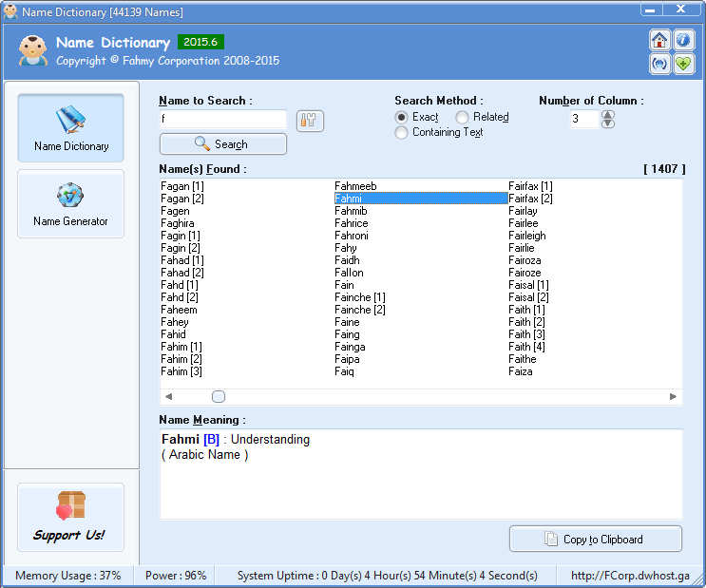Select the name Fahmeeb
Screen dimensions: 706x588
[x=355, y=186]
